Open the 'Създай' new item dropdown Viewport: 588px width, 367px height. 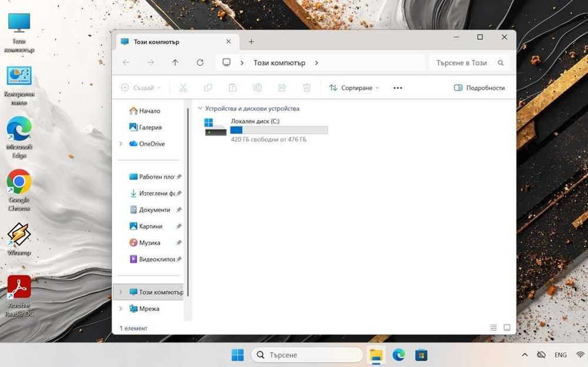click(141, 88)
